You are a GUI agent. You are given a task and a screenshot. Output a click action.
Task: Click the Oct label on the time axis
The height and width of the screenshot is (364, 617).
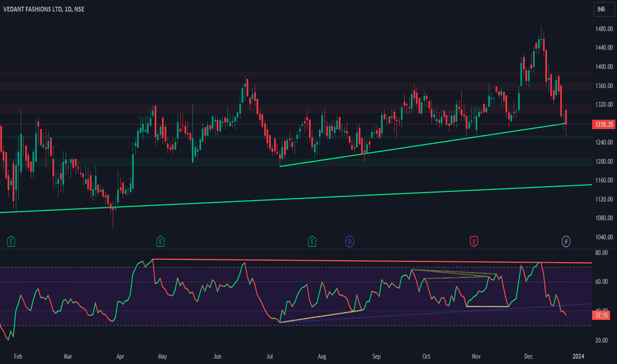pos(426,357)
